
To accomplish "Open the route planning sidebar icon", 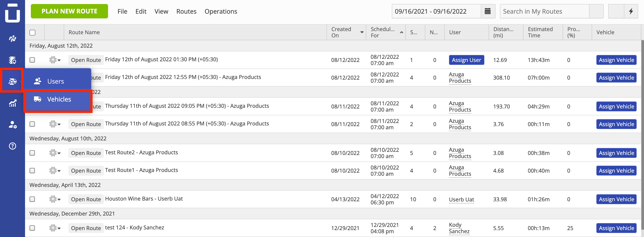I will tap(13, 38).
